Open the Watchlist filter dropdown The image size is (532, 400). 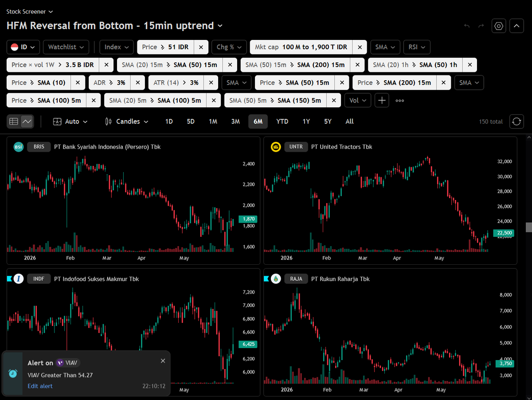(x=66, y=47)
